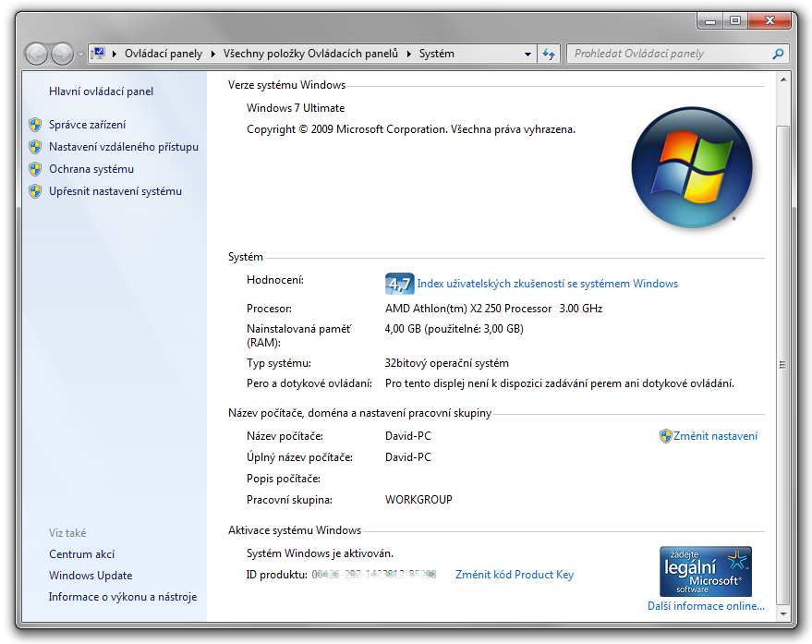Open the recent pages dropdown beside navigation arrows
The width and height of the screenshot is (812, 644).
(80, 54)
